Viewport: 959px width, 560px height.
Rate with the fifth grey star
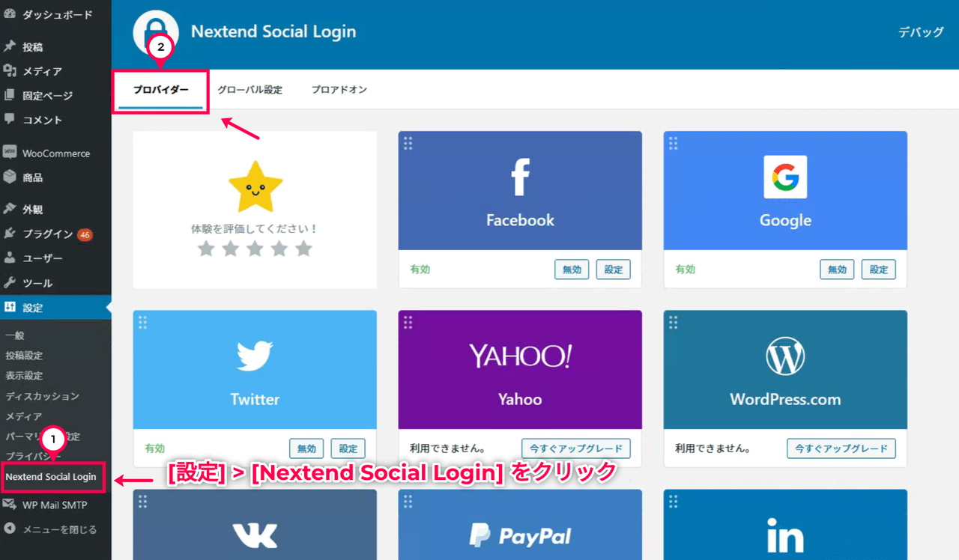pos(303,249)
